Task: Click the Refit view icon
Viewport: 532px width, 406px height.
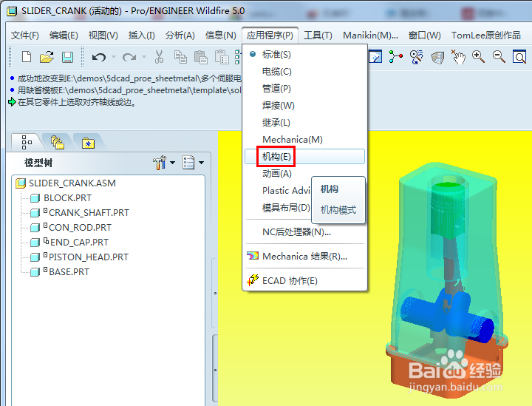Action: coord(519,57)
